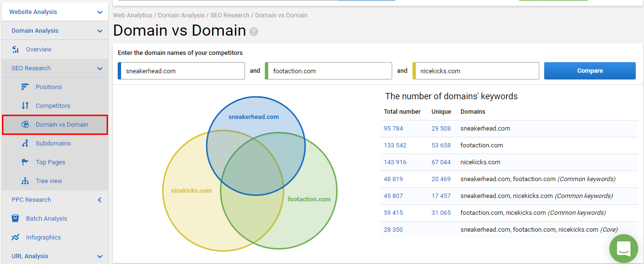Image resolution: width=644 pixels, height=264 pixels.
Task: Click the Domains column header
Action: point(473,112)
